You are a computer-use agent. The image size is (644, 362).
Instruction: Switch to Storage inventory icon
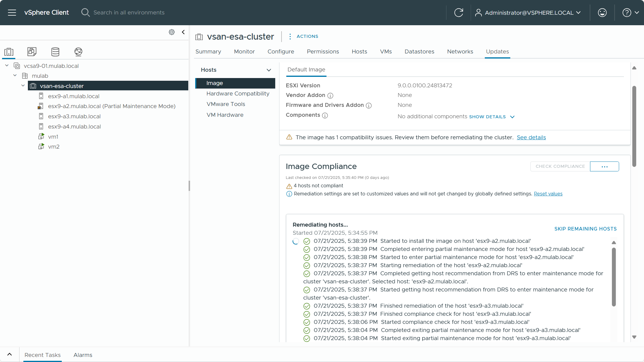pos(55,52)
